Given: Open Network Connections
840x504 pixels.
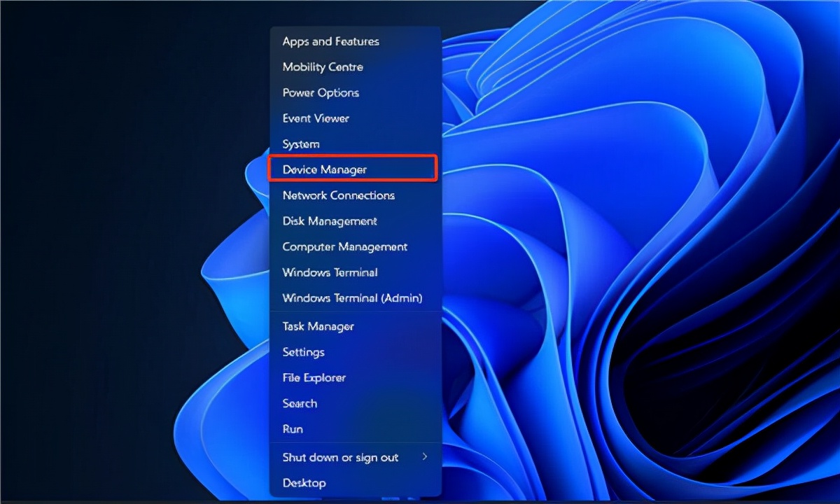Looking at the screenshot, I should (338, 195).
